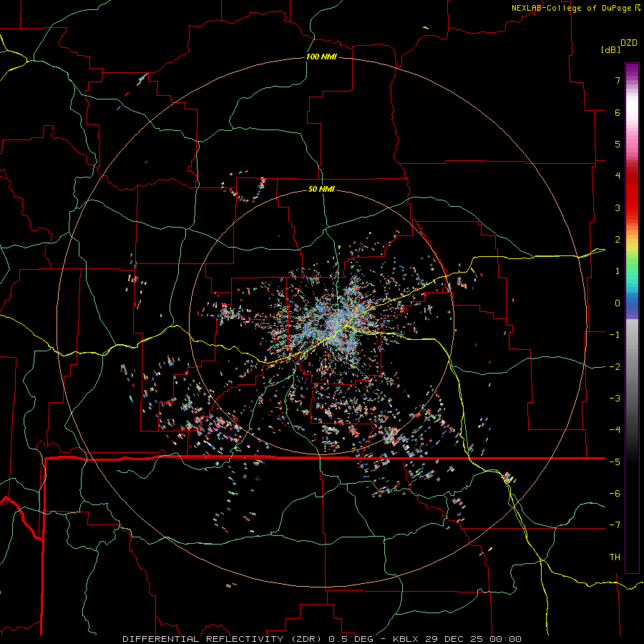Click the "100 NMI" range ring label

pos(321,57)
